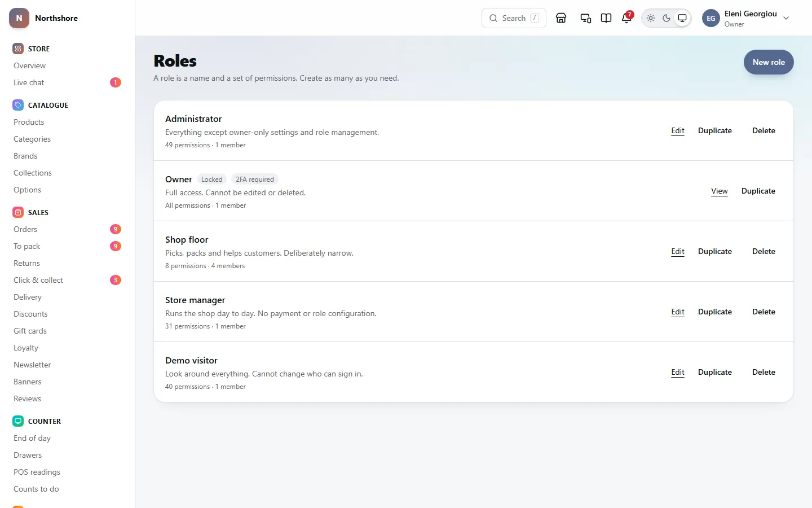
Task: Open the storefront icon in top bar
Action: [x=561, y=18]
